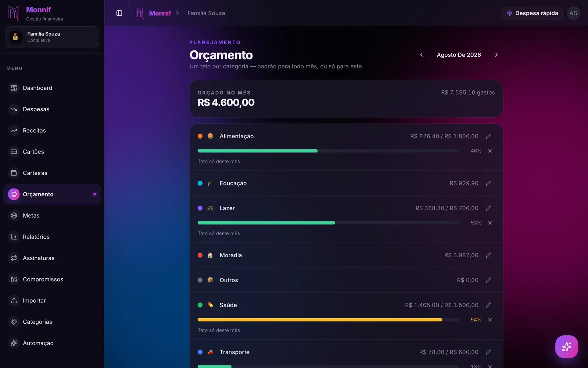Edit the Outros budget pencil icon
The image size is (588, 368).
[x=488, y=280]
